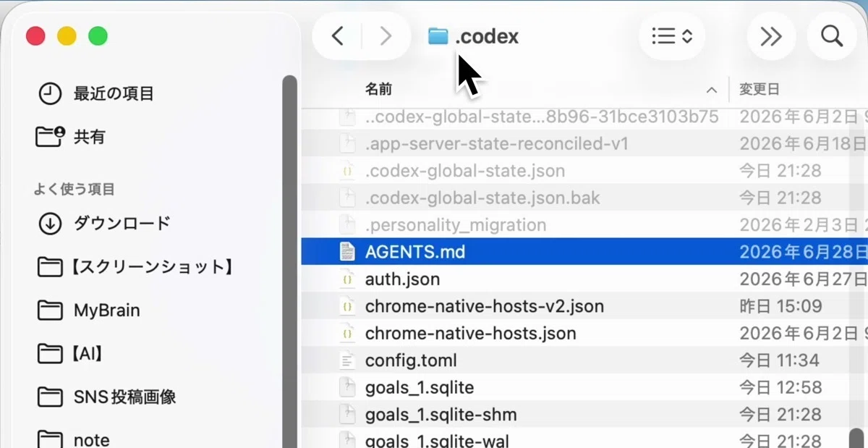
Task: Click the 今日 11:34 date for config.toml
Action: click(779, 360)
